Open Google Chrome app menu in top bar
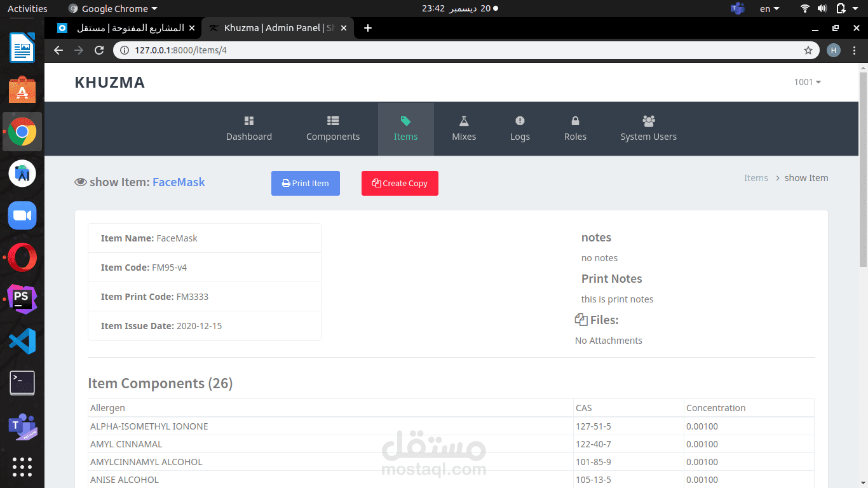The image size is (868, 488). (x=112, y=8)
